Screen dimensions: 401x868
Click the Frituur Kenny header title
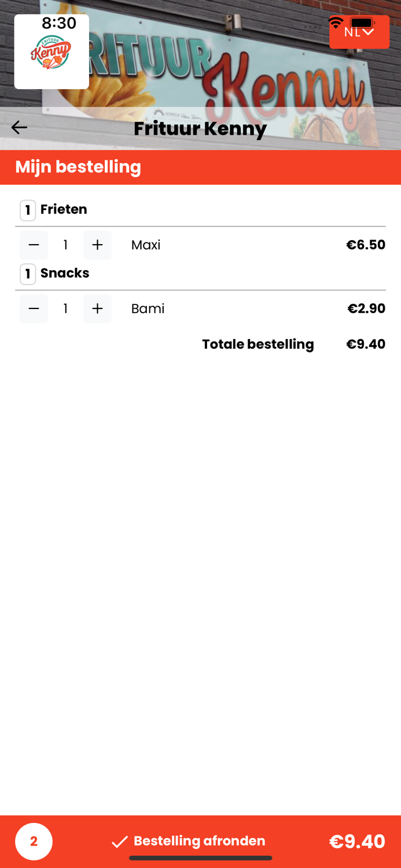point(200,128)
